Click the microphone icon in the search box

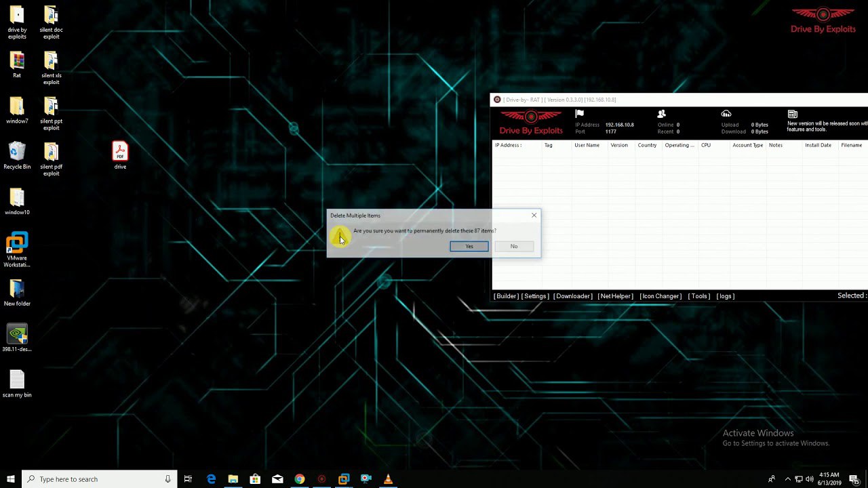pyautogui.click(x=167, y=479)
